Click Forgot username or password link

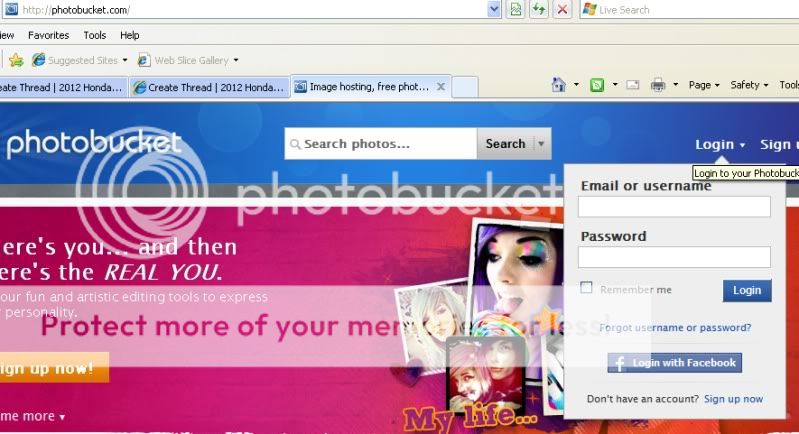coord(675,328)
